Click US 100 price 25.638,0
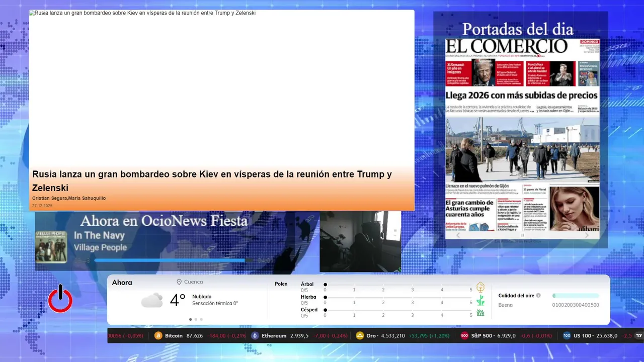644x362 pixels. [x=606, y=336]
